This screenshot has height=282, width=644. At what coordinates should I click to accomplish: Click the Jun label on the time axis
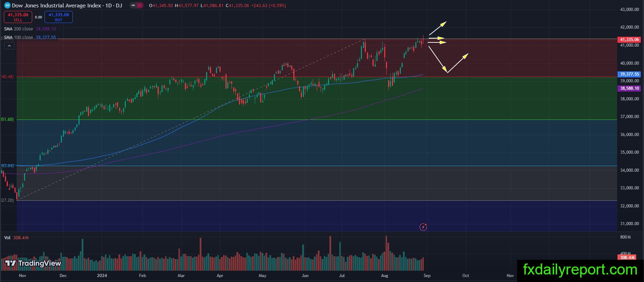click(305, 276)
